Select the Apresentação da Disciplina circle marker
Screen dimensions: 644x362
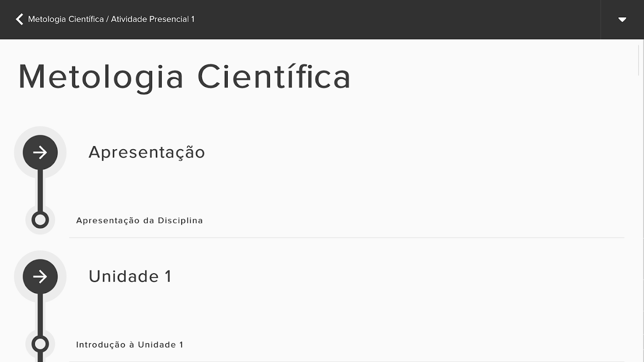pyautogui.click(x=40, y=220)
